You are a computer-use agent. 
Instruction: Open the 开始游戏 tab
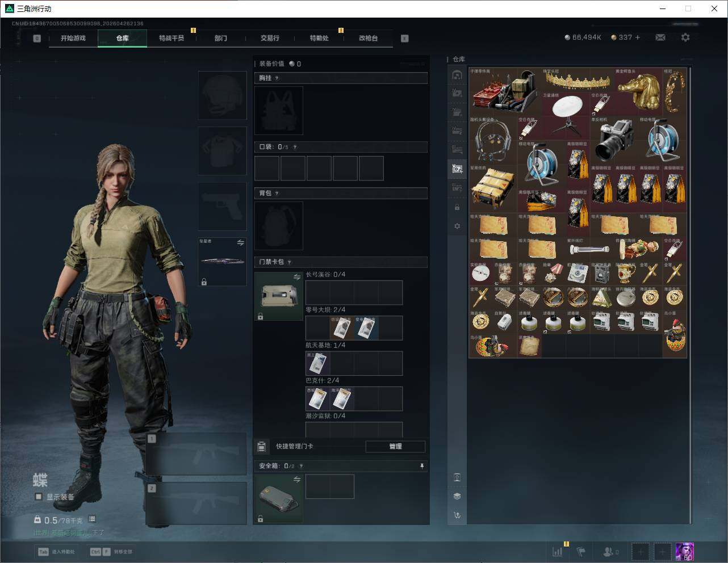click(73, 38)
